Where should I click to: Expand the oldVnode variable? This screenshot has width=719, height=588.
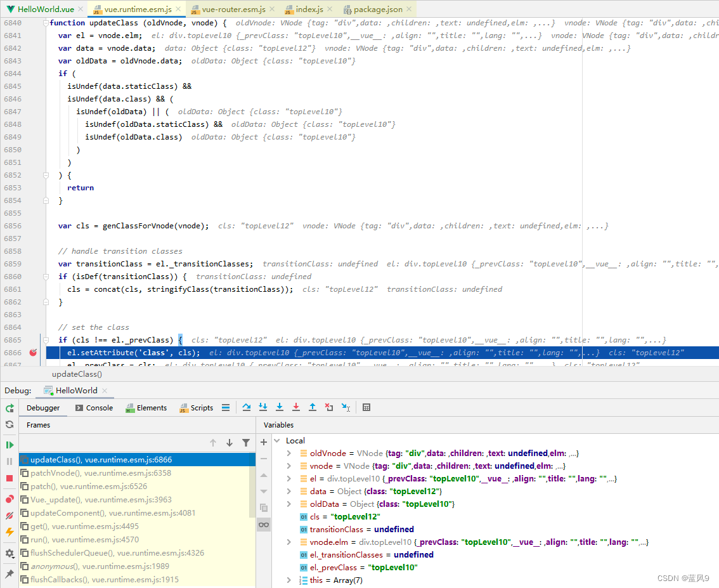pos(290,453)
